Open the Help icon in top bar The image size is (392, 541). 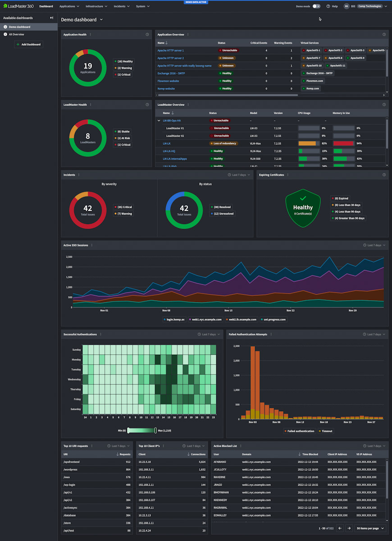(x=328, y=6)
